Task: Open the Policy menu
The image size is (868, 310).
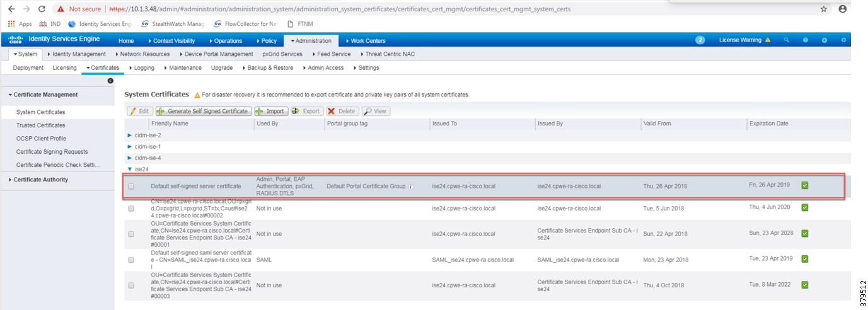Action: tap(267, 41)
